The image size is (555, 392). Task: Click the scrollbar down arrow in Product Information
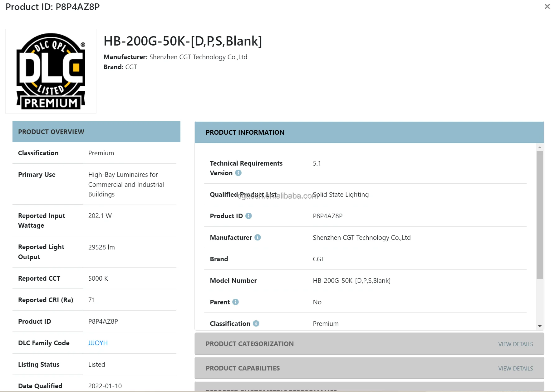(x=540, y=326)
